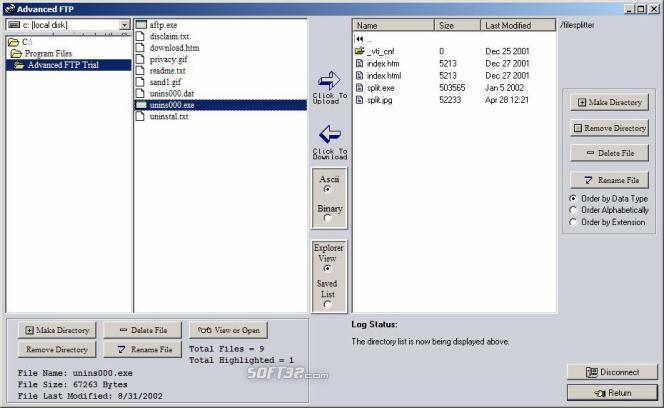Screen dimensions: 664x408
Task: Click the download.htm file icon
Action: pyautogui.click(x=140, y=48)
